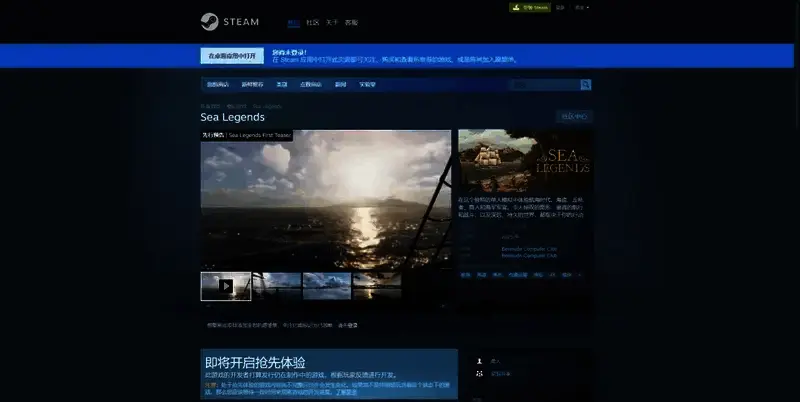
Task: Click the magnifier search icon
Action: (586, 85)
